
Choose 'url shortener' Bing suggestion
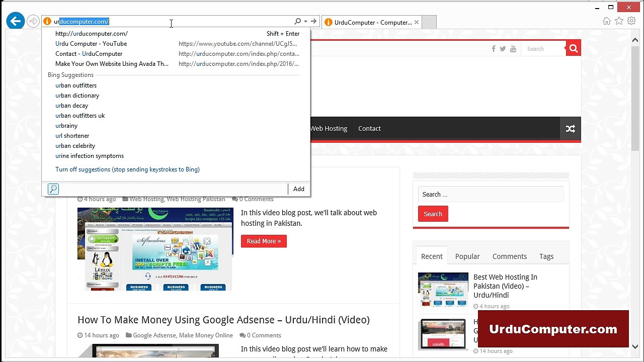pyautogui.click(x=72, y=136)
